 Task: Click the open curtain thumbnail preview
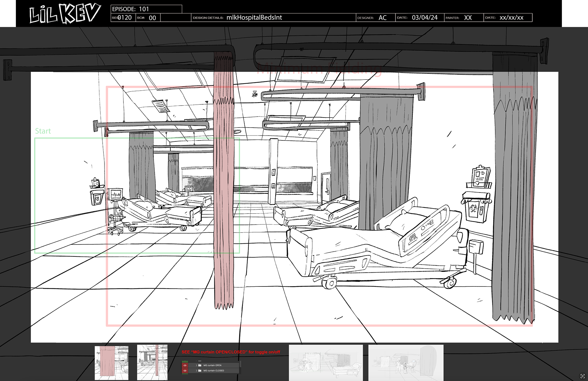click(152, 363)
